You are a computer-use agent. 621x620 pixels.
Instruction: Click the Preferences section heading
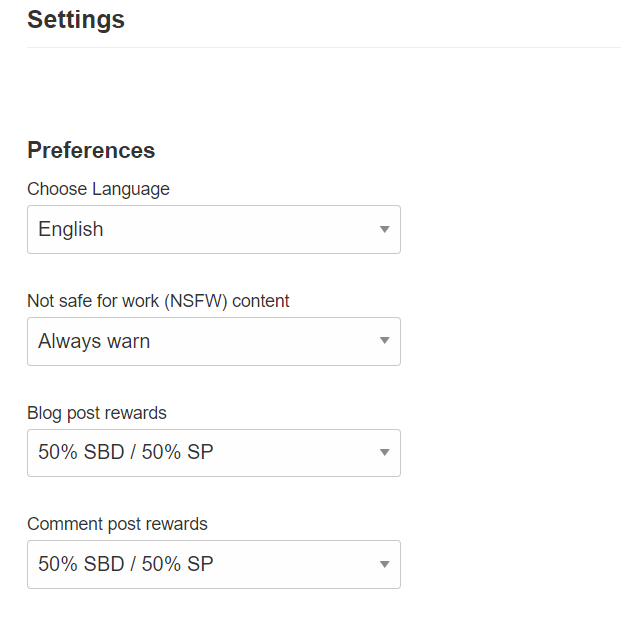tap(91, 151)
